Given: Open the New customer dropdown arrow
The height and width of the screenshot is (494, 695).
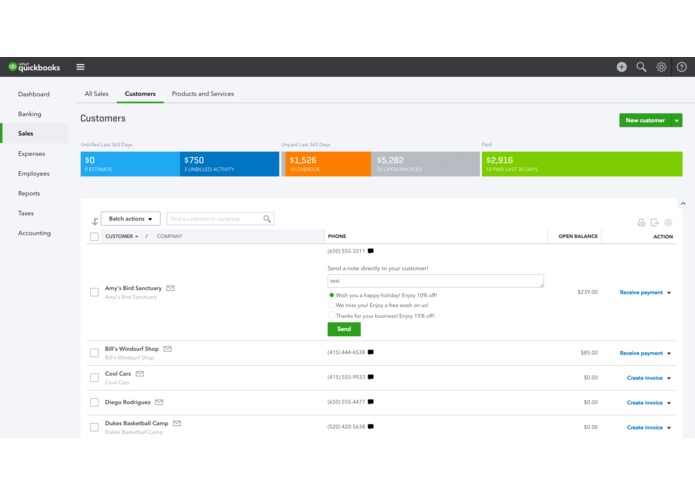Looking at the screenshot, I should click(677, 120).
